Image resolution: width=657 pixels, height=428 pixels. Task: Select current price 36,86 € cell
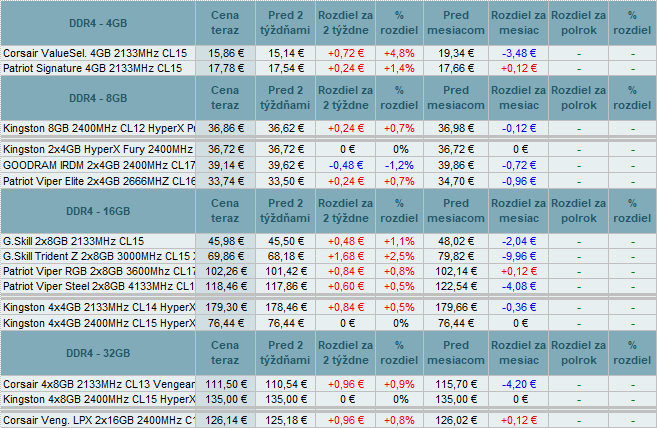[226, 128]
